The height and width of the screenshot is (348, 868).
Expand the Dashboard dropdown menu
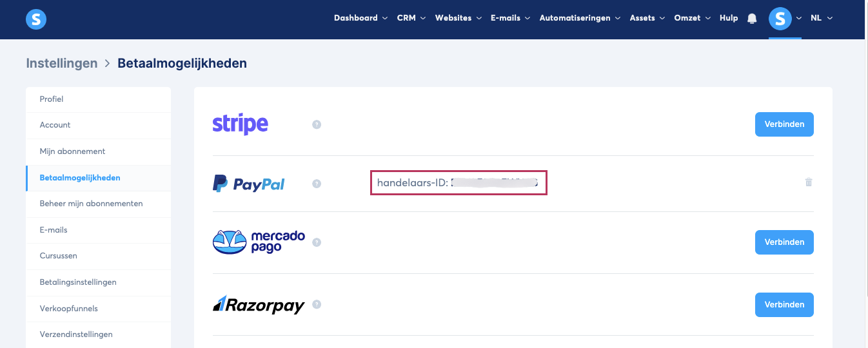360,18
